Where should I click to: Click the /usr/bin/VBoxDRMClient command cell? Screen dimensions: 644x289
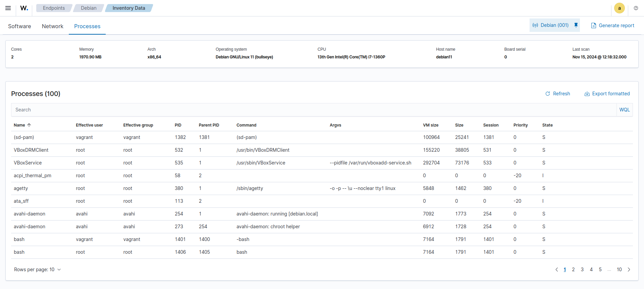(x=263, y=150)
